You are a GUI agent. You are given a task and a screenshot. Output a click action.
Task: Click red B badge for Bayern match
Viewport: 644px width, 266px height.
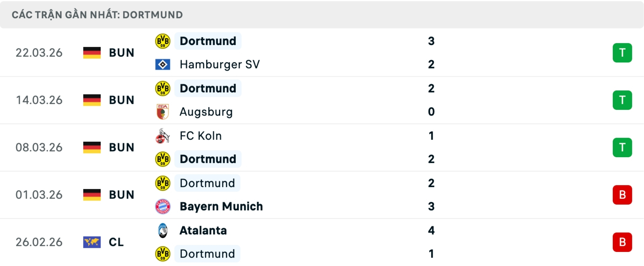tap(622, 195)
